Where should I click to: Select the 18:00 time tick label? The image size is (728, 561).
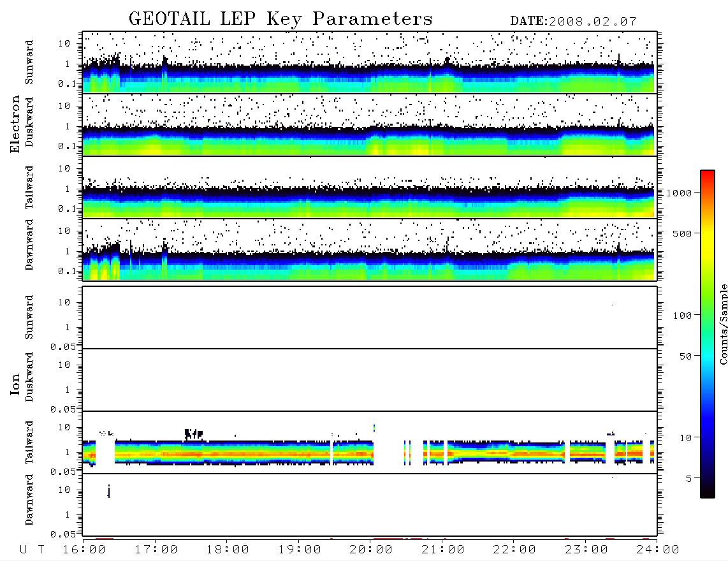(228, 550)
